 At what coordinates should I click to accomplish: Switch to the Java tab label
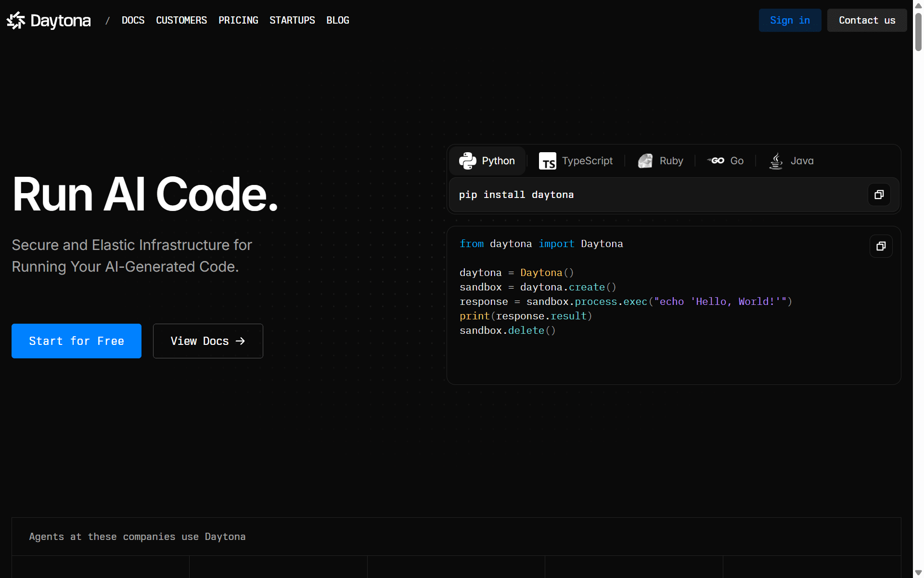(x=802, y=161)
